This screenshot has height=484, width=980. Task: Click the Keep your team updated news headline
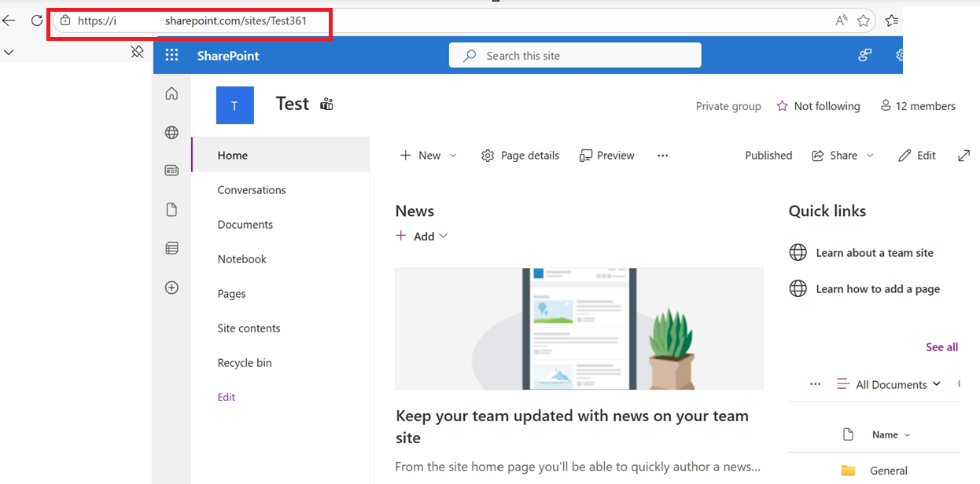[572, 427]
